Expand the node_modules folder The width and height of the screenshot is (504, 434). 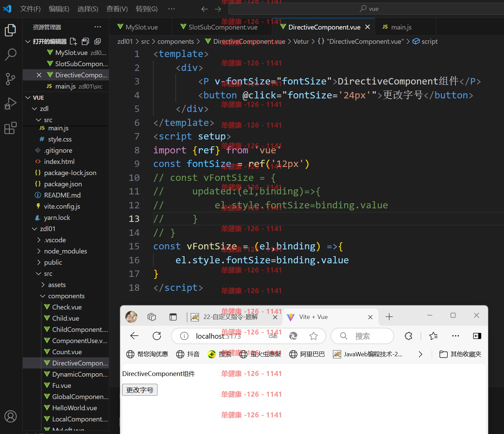pyautogui.click(x=39, y=251)
